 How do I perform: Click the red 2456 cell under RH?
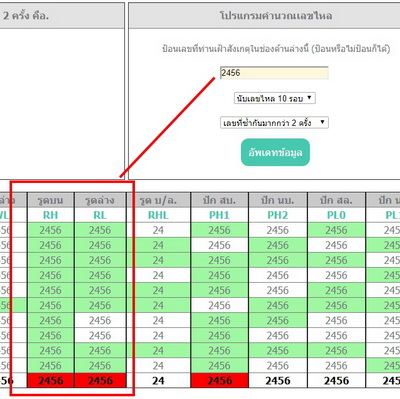[x=50, y=380]
